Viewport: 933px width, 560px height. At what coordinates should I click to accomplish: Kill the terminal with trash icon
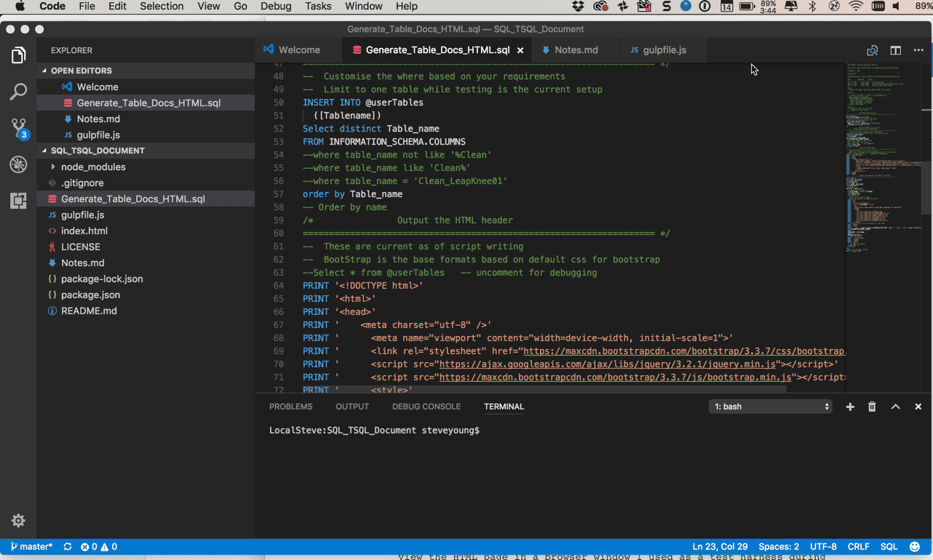pos(872,407)
